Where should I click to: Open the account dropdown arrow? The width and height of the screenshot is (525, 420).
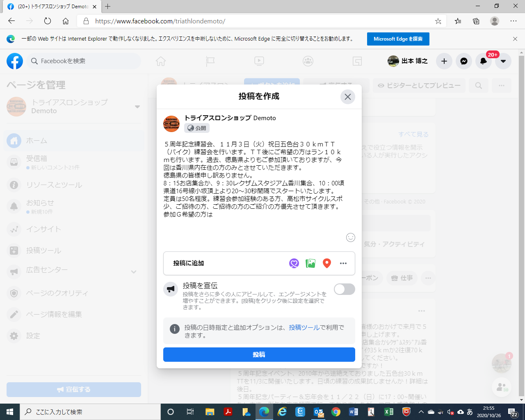[x=503, y=61]
